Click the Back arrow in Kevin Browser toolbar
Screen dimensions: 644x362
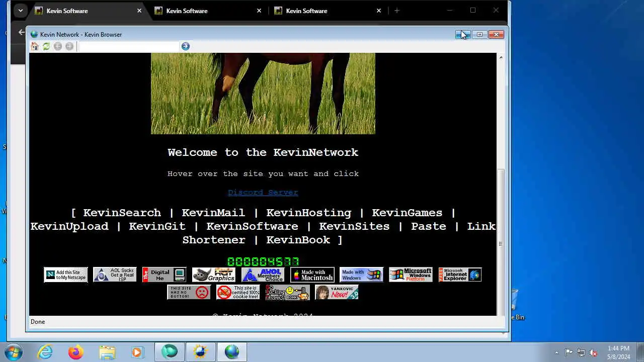click(x=58, y=46)
